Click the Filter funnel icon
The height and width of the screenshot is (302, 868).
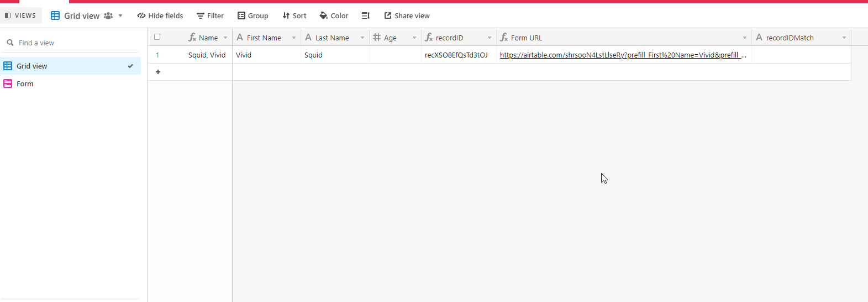(201, 15)
